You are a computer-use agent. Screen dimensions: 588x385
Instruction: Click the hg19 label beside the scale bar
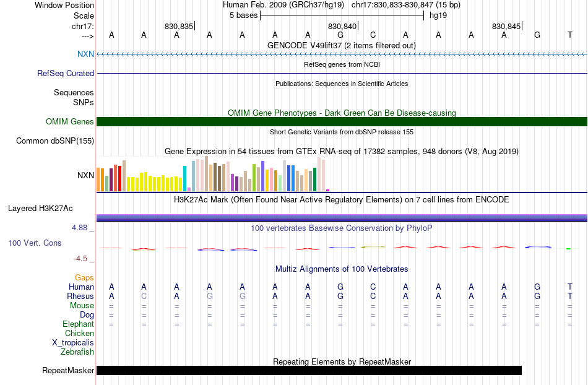[x=438, y=15]
